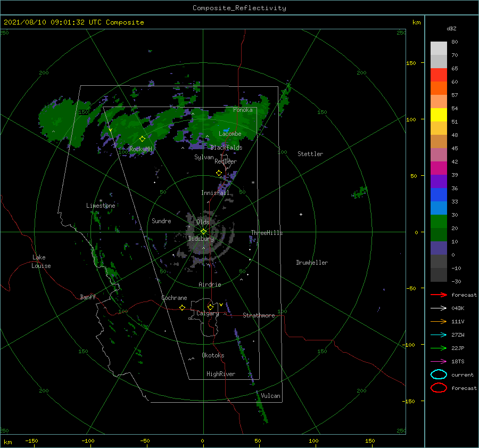Click the Sylvan label on map

[x=204, y=157]
